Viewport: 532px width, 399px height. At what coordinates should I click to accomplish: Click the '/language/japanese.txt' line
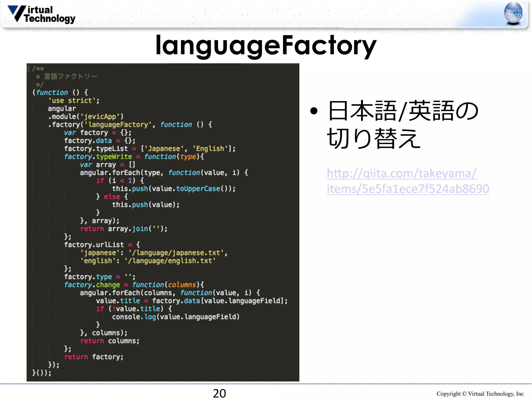point(154,253)
